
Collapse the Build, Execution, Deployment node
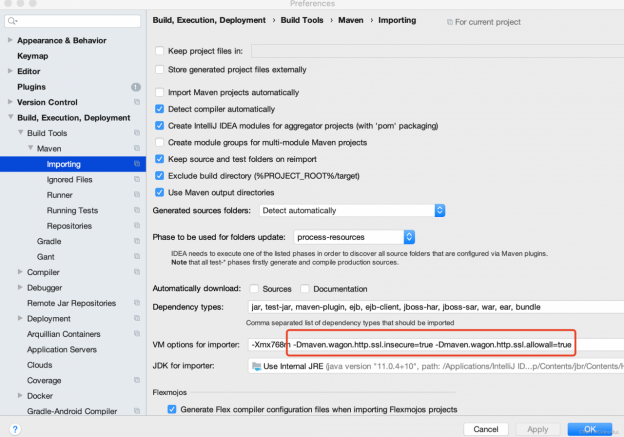[x=11, y=117]
